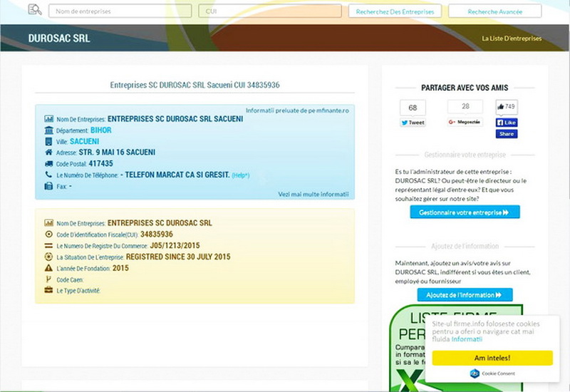This screenshot has width=570, height=392.
Task: Click the icon beside Registre Du Commerce
Action: coord(48,246)
